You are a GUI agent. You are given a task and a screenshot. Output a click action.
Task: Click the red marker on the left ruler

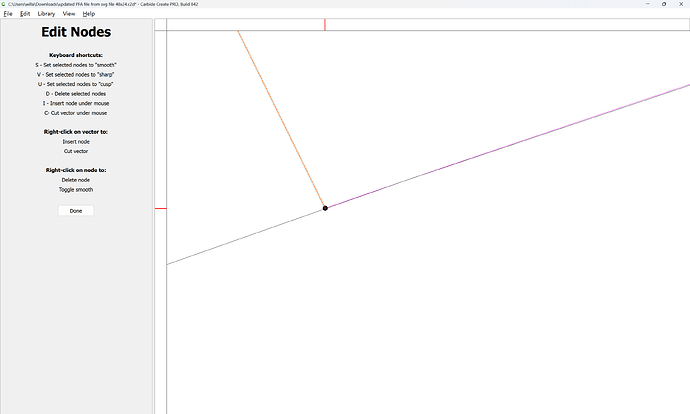point(160,209)
